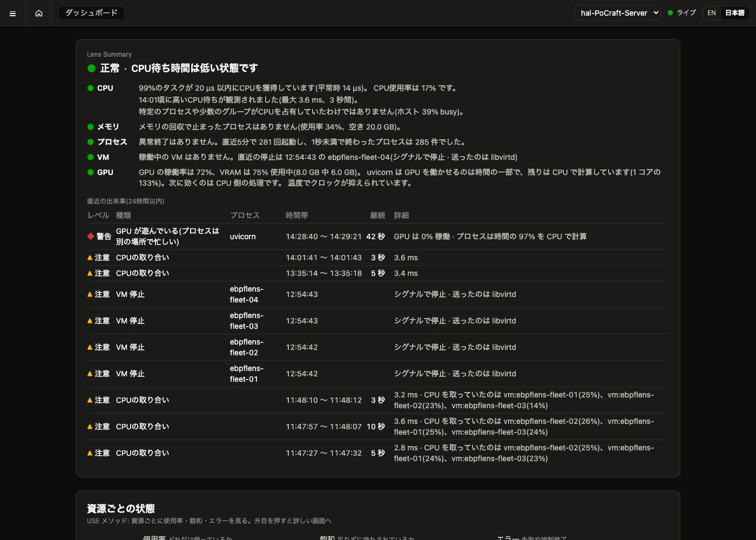Click the green dot next to メモリ
The height and width of the screenshot is (540, 756).
[x=91, y=127]
